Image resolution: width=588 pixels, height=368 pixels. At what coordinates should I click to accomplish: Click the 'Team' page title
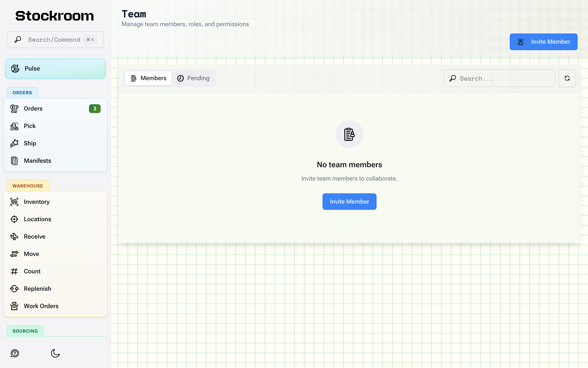click(x=134, y=14)
